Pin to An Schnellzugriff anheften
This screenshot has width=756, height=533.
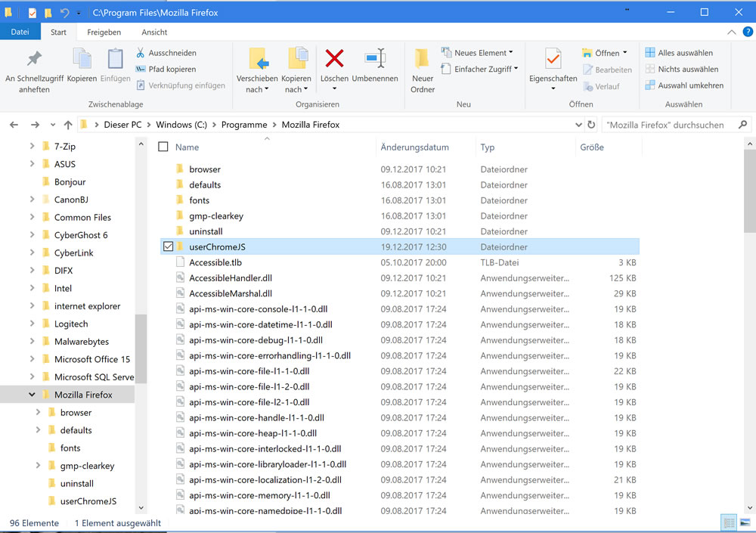[34, 59]
